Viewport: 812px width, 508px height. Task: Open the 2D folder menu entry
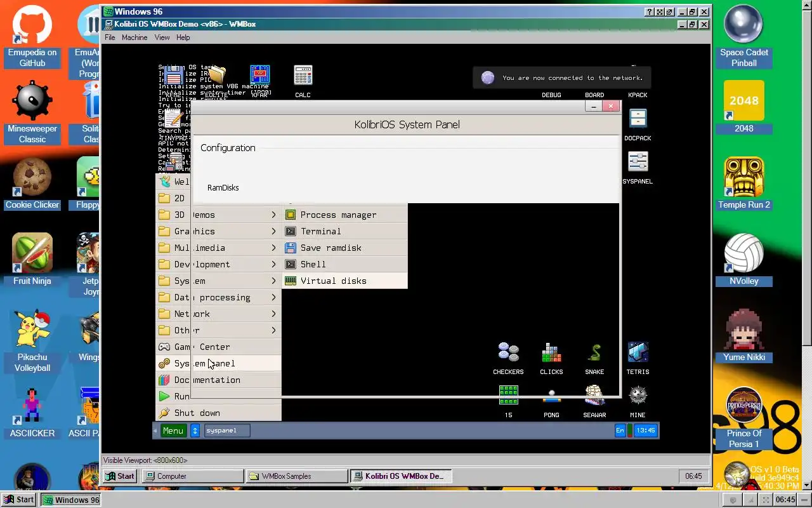point(173,198)
